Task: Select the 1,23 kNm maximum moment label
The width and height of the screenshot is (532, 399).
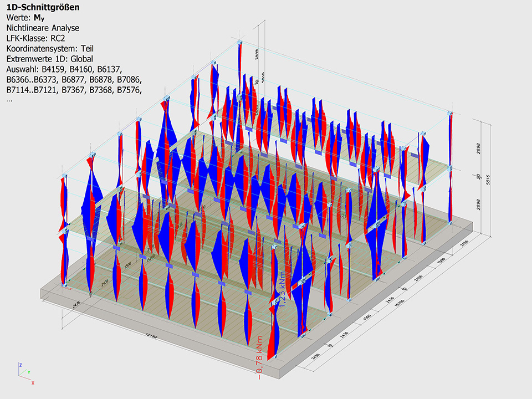Action: pos(282,289)
